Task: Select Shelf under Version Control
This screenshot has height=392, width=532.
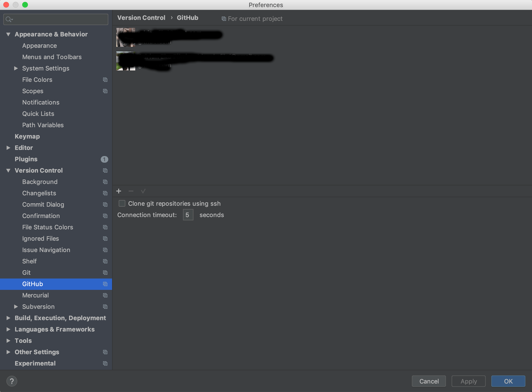Action: tap(29, 261)
